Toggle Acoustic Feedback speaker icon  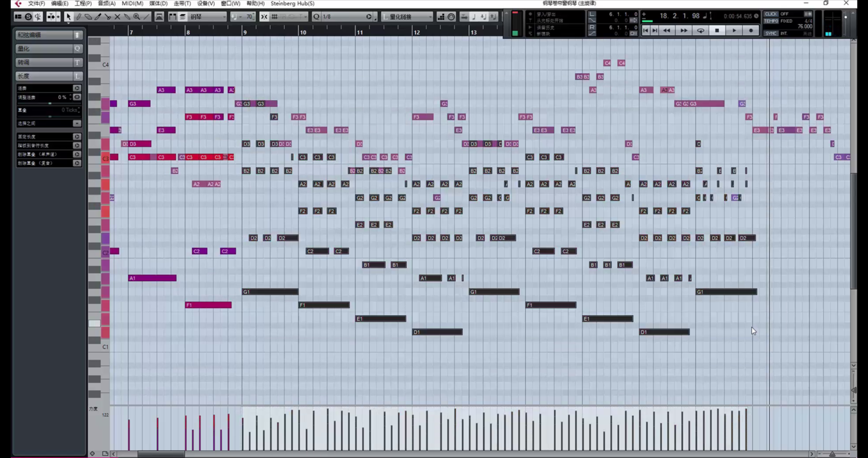click(38, 17)
